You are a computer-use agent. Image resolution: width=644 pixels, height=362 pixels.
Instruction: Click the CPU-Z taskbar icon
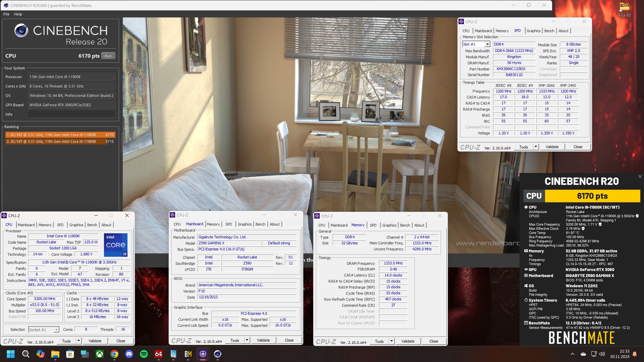[x=203, y=354]
